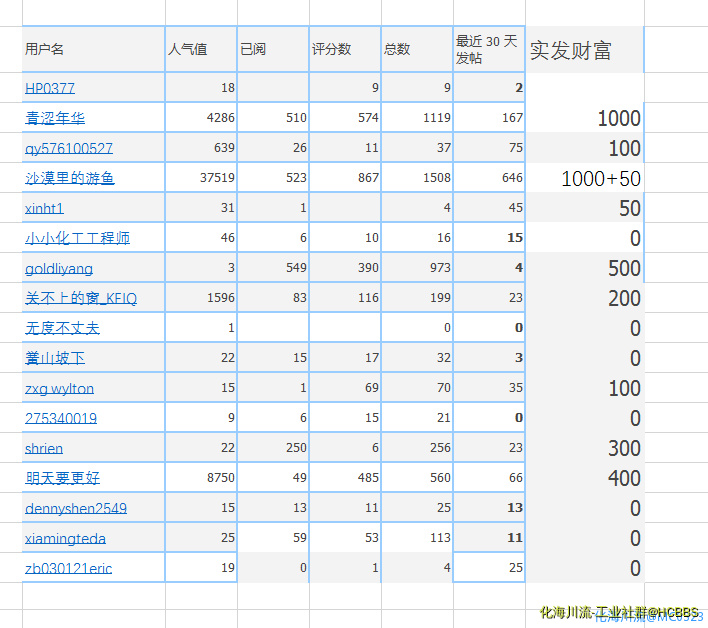
Task: Select the 867 rating count cell
Action: tap(345, 178)
